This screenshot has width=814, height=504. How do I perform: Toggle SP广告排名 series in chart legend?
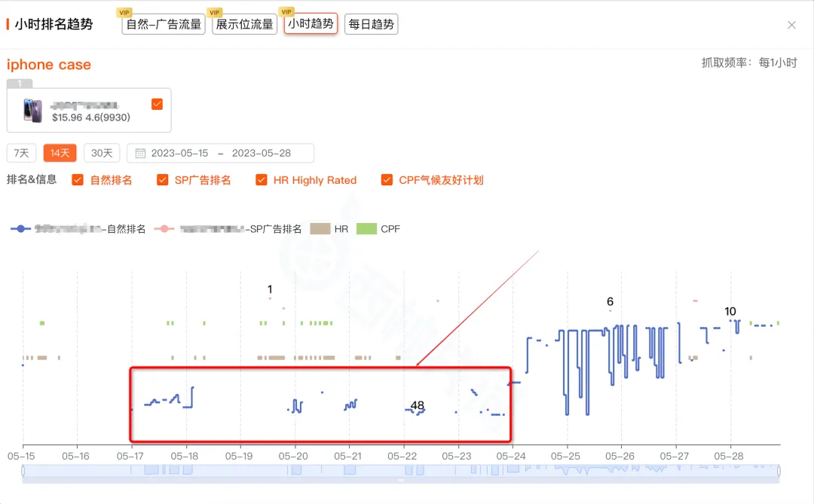(228, 229)
